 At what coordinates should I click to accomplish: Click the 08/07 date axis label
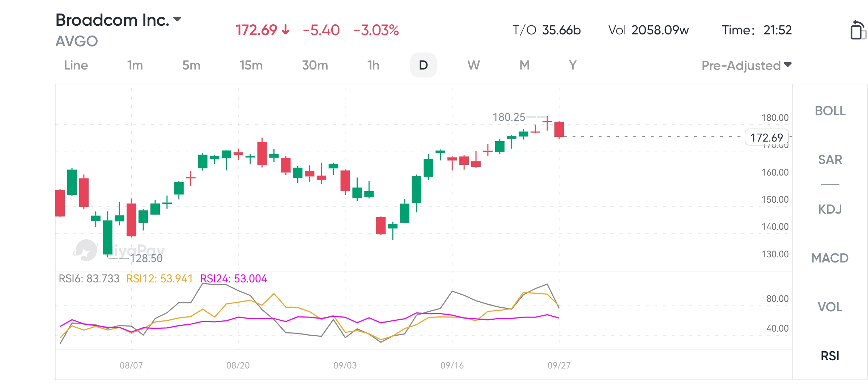click(x=131, y=365)
